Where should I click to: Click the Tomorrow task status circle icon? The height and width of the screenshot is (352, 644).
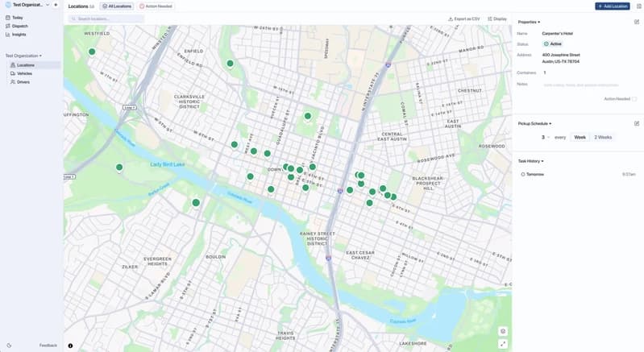tap(523, 174)
